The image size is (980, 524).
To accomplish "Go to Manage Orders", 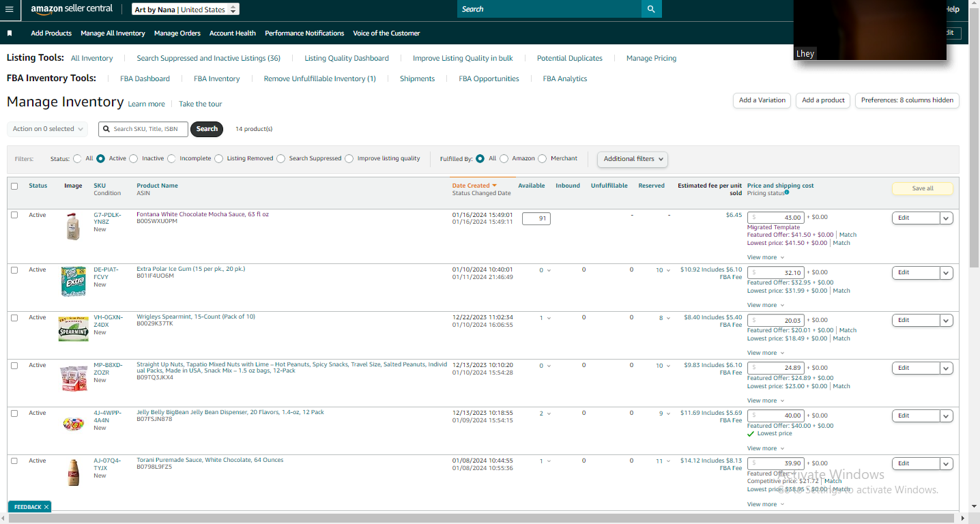I will pos(177,33).
